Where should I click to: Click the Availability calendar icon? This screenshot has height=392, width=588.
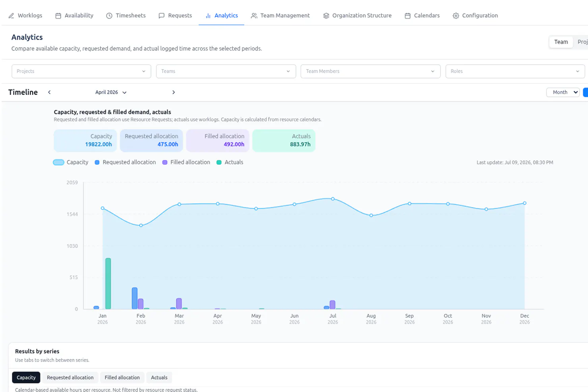58,16
